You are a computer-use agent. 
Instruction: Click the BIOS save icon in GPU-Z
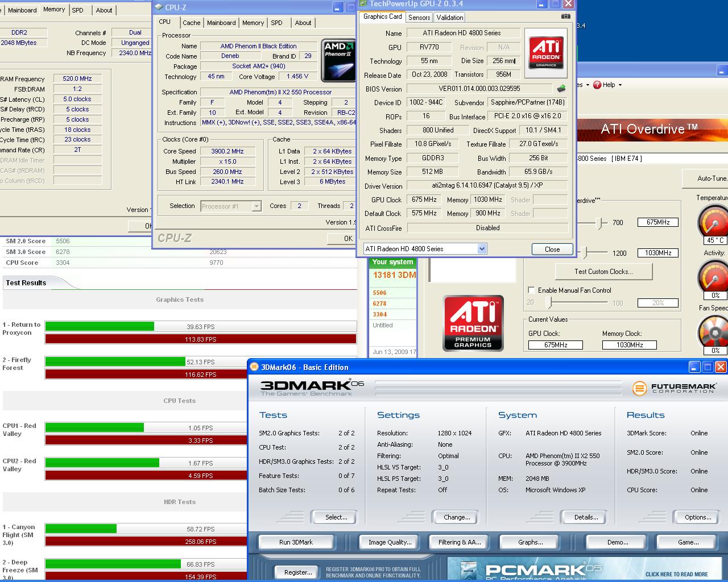[x=561, y=89]
